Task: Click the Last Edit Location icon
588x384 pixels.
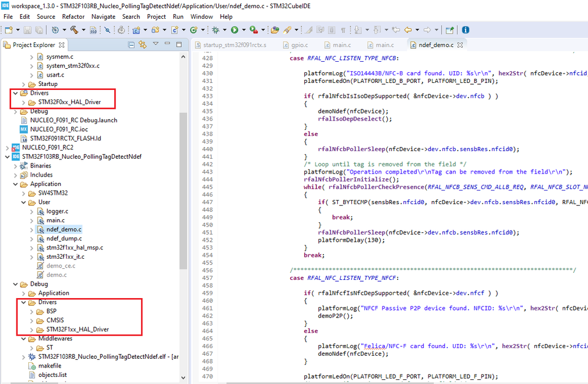Action: 396,30
